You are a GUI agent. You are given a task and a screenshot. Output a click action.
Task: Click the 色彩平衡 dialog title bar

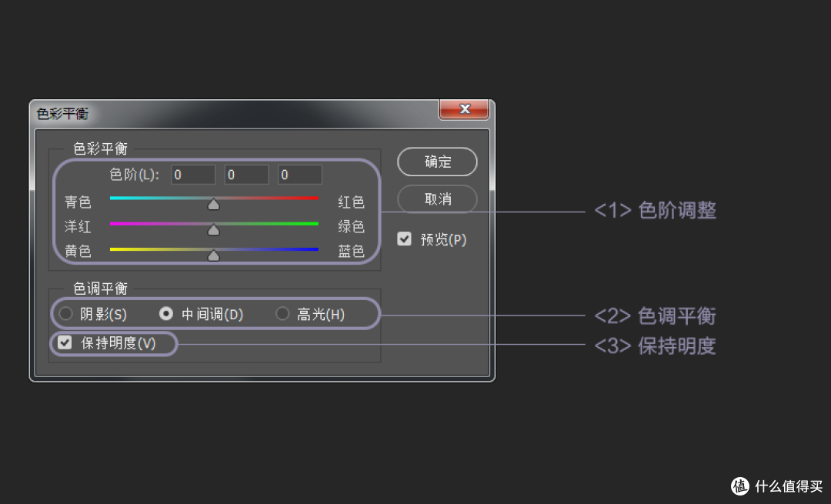(231, 112)
